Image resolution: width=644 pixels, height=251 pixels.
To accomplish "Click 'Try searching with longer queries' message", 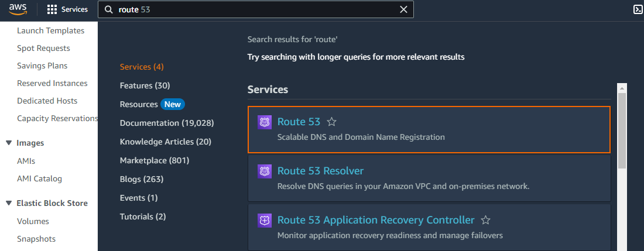I will 356,57.
